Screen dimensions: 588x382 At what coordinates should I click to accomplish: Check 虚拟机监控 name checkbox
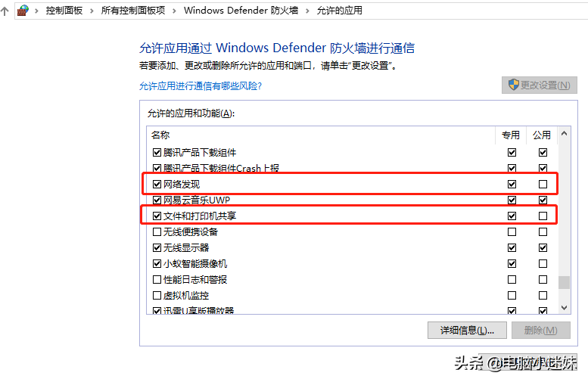point(157,296)
